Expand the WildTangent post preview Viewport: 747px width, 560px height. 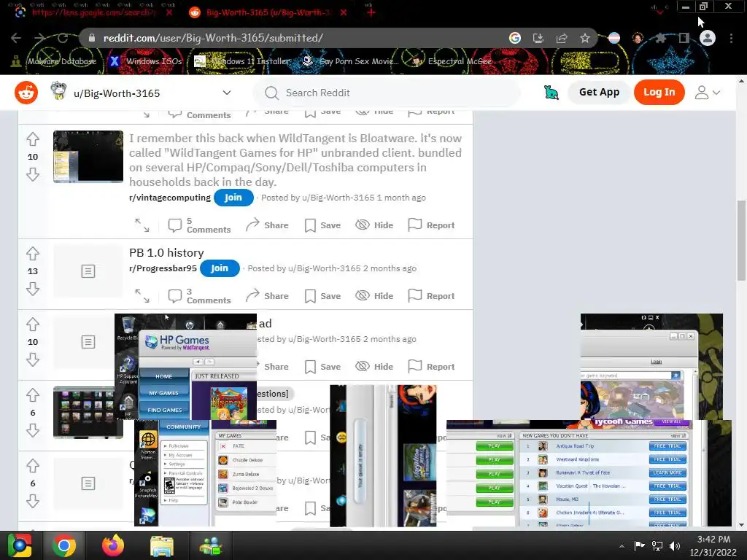pos(142,225)
